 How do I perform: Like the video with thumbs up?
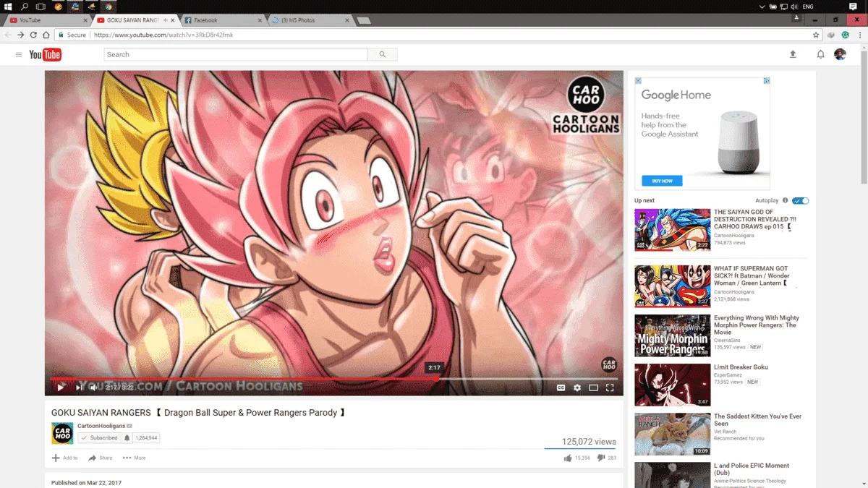pyautogui.click(x=568, y=458)
